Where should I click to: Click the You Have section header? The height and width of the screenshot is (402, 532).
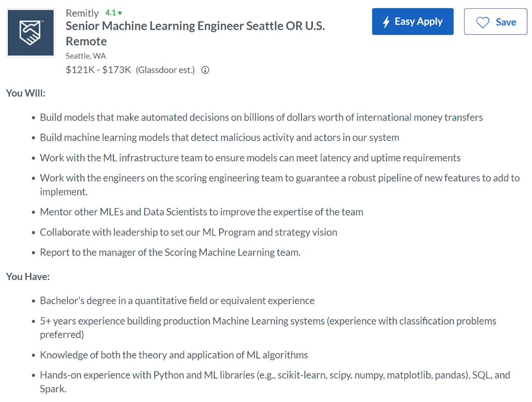click(x=27, y=276)
